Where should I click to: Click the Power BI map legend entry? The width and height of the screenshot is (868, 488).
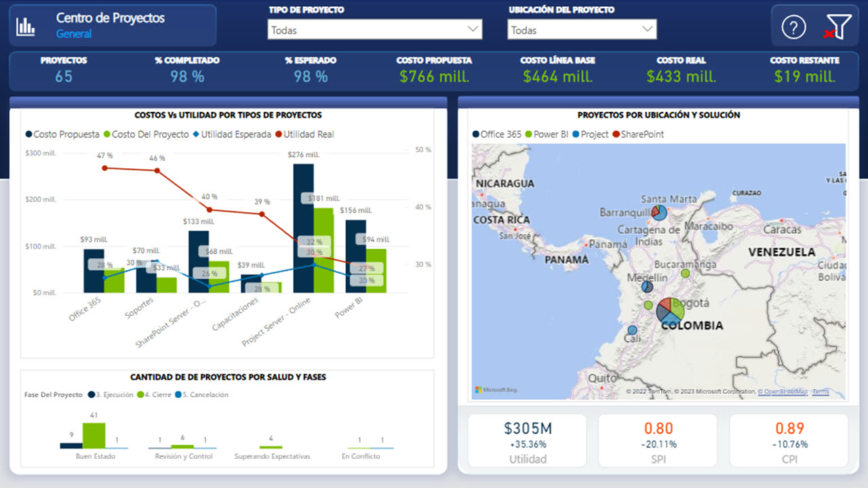click(x=547, y=134)
